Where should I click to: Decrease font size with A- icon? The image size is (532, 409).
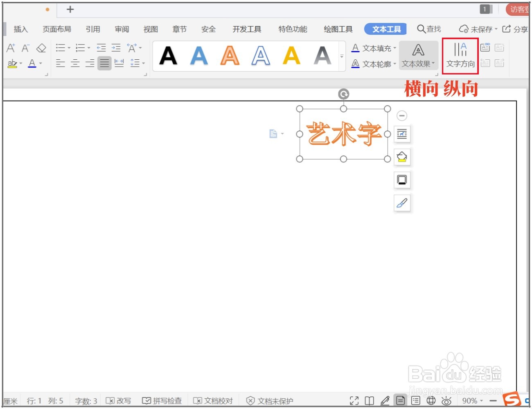25,48
